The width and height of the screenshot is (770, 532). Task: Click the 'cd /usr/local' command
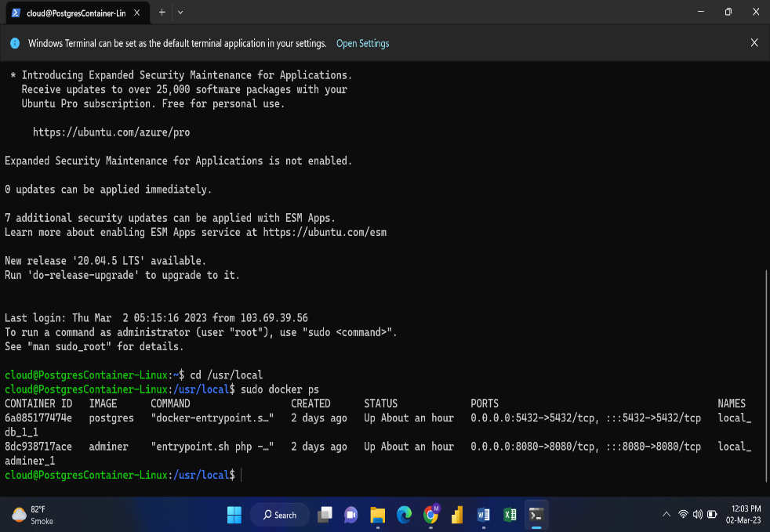[x=227, y=375]
